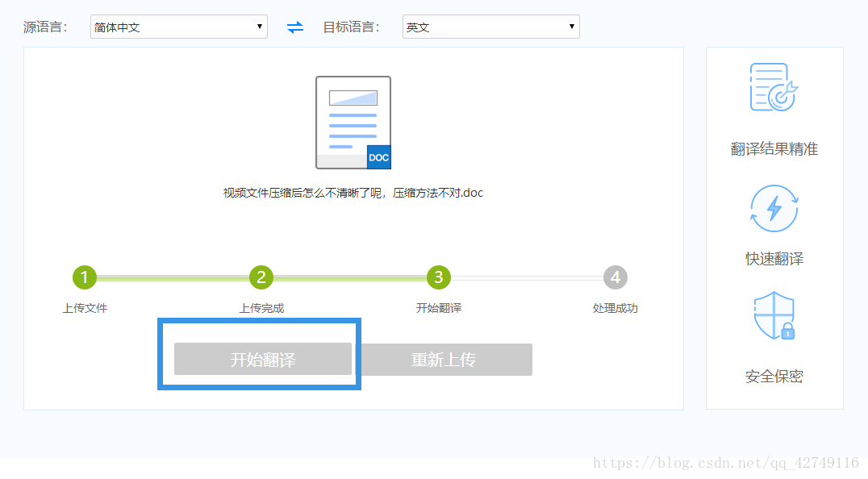Click step 3 circle 开始翻译

[438, 277]
